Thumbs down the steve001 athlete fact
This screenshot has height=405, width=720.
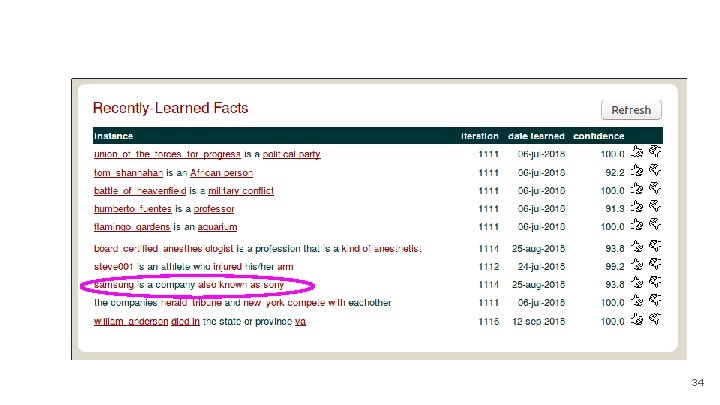click(x=655, y=264)
